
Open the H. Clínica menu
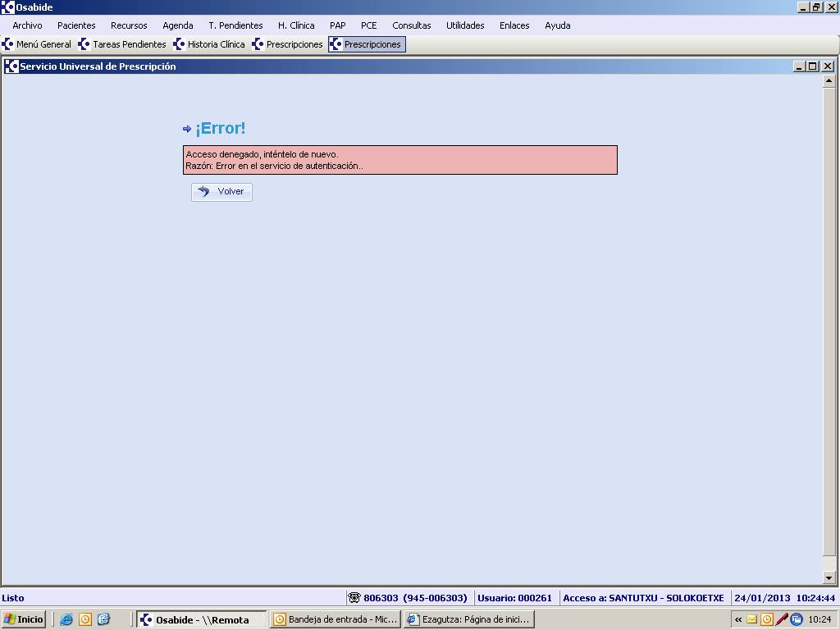click(x=296, y=25)
